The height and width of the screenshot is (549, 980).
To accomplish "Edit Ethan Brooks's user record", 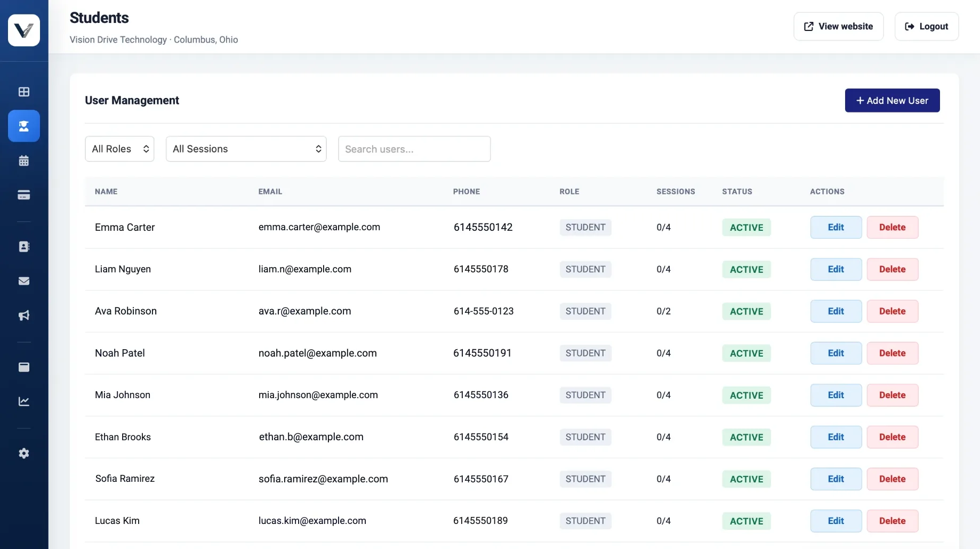I will pyautogui.click(x=836, y=437).
